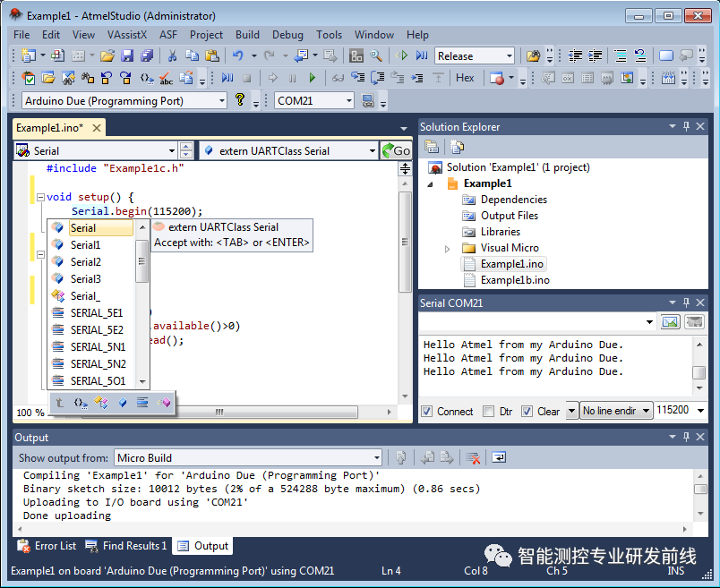
Task: Click the Save All icon
Action: pos(147,56)
